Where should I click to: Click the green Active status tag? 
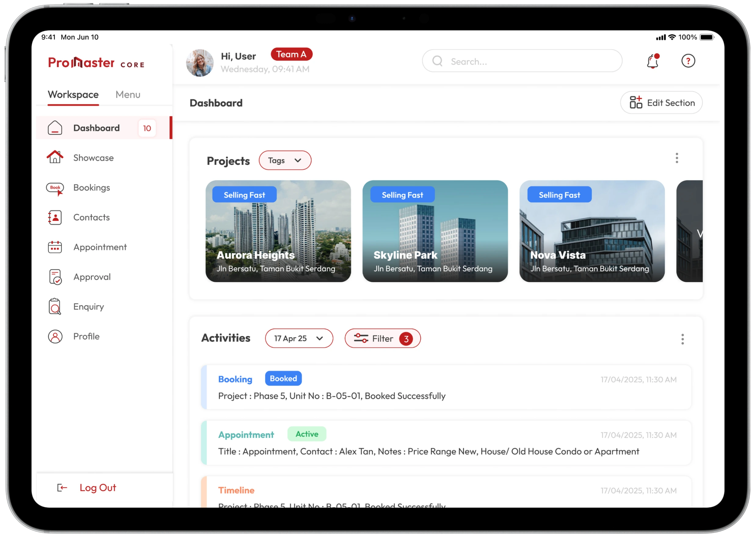tap(307, 434)
